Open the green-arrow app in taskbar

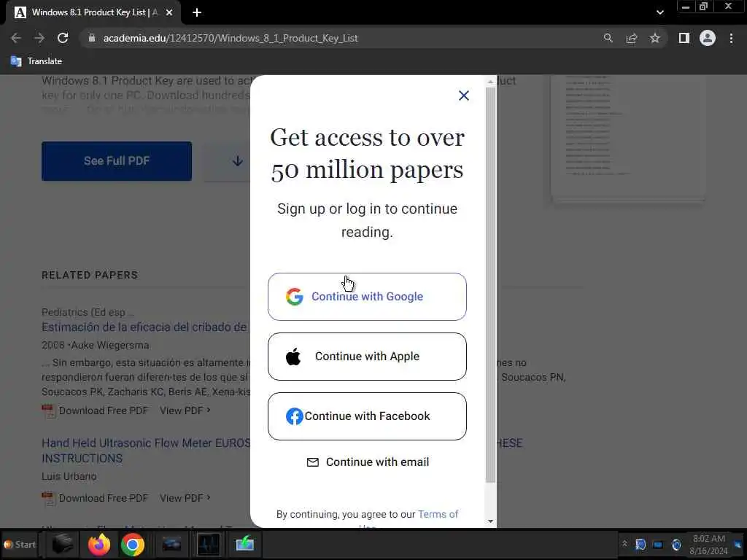[x=245, y=544]
